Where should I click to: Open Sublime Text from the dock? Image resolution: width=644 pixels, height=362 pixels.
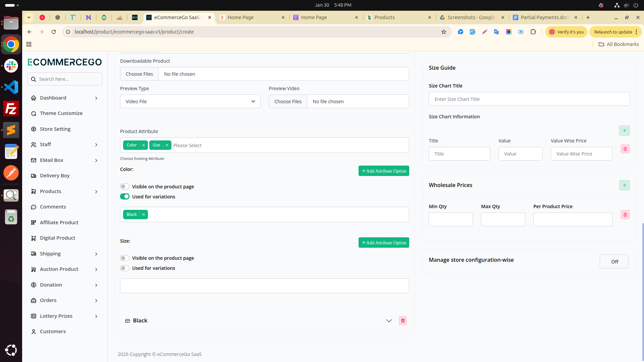[11, 130]
